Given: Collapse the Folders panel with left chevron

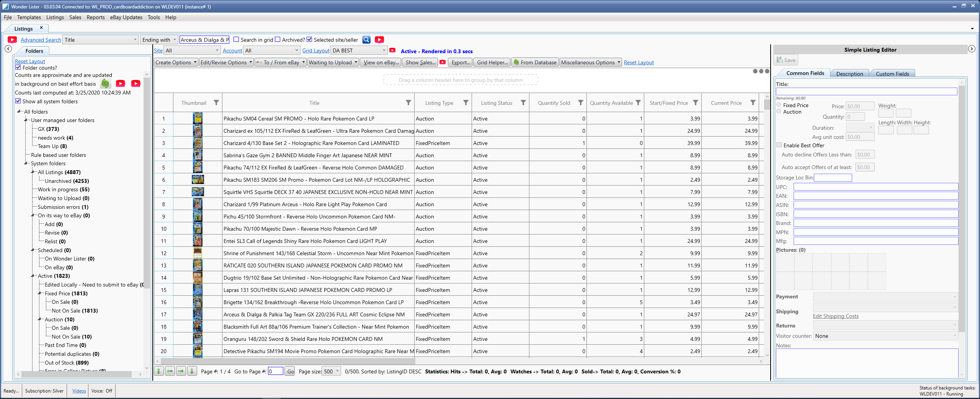Looking at the screenshot, I should coord(8,49).
